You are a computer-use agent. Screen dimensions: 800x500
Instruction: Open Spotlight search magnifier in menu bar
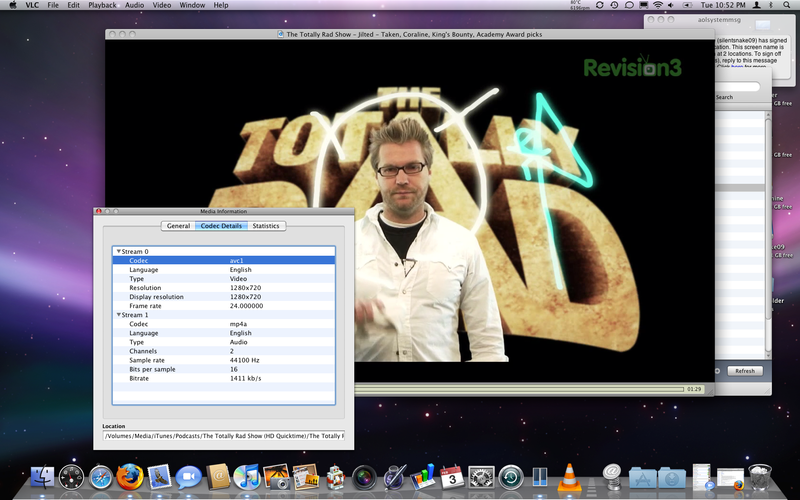(789, 5)
